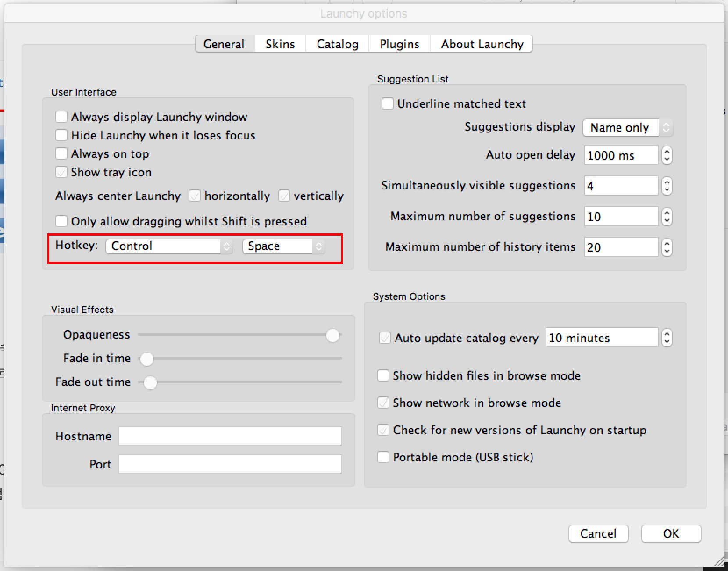728x571 pixels.
Task: Enable Portable mode (USB stick)
Action: pos(383,457)
